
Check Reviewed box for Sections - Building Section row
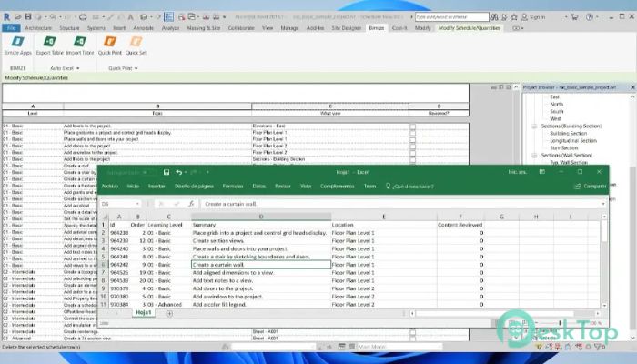(413, 159)
